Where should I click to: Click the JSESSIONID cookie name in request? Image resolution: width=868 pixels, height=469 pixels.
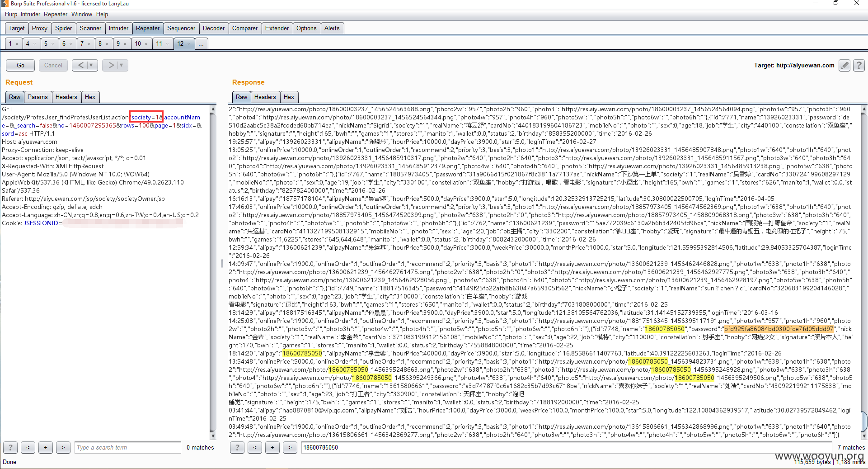point(41,223)
